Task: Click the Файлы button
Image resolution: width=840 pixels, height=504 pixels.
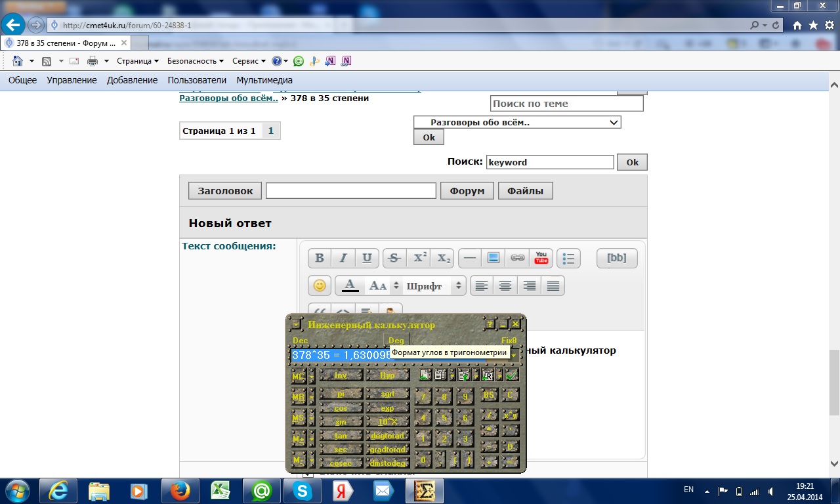Action: [x=525, y=190]
